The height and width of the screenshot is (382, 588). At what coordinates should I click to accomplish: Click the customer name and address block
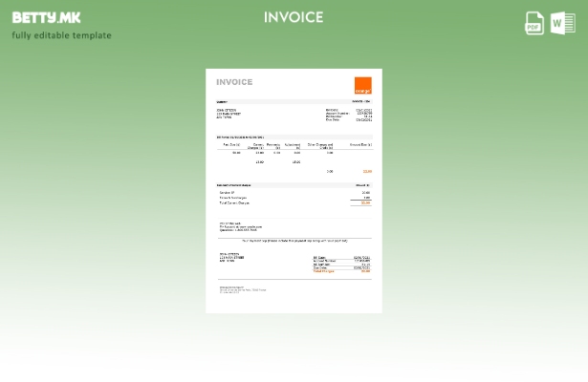(230, 114)
